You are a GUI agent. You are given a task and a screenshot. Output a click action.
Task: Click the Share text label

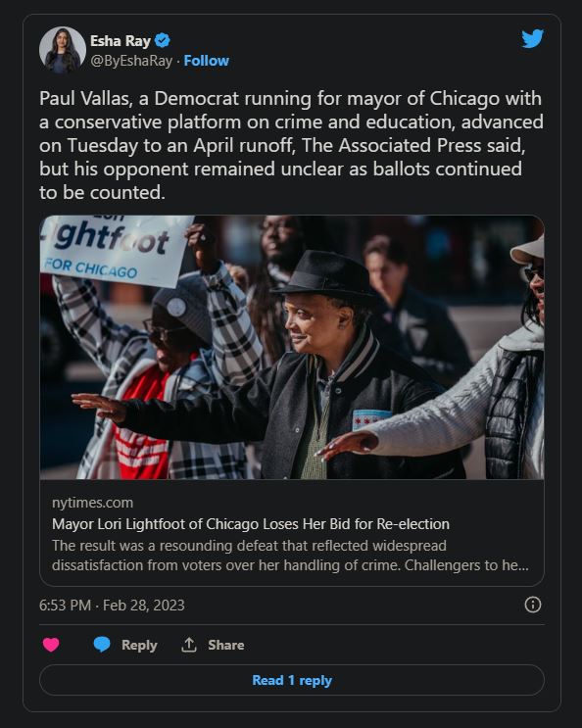tap(226, 645)
